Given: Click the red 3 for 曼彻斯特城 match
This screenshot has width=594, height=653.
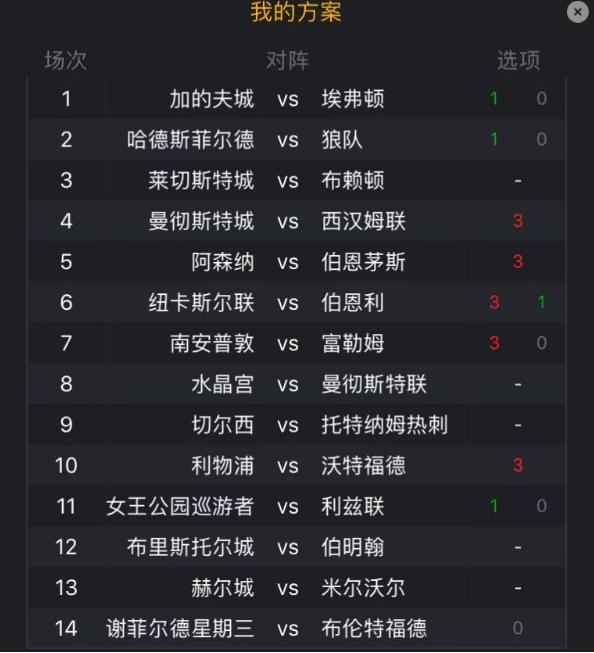Looking at the screenshot, I should (x=518, y=221).
